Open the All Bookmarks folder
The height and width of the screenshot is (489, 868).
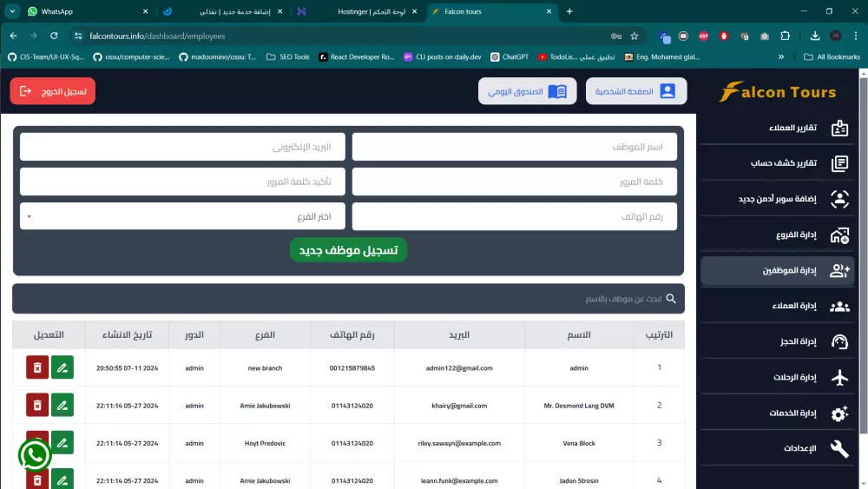tap(832, 57)
